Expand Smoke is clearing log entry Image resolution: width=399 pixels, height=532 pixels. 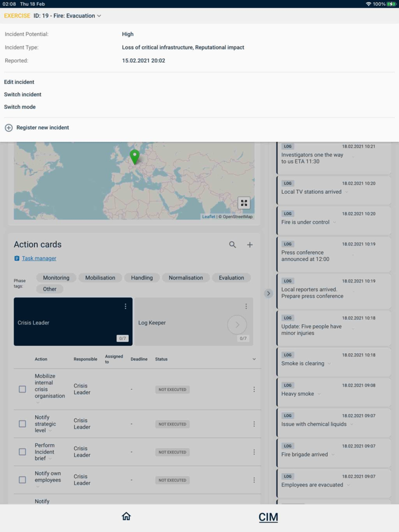pyautogui.click(x=329, y=364)
